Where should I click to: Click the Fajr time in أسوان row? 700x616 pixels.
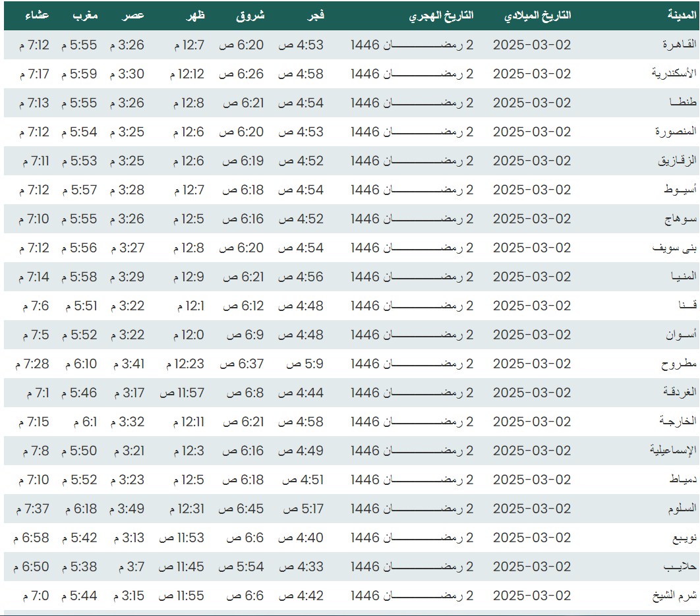pos(301,335)
